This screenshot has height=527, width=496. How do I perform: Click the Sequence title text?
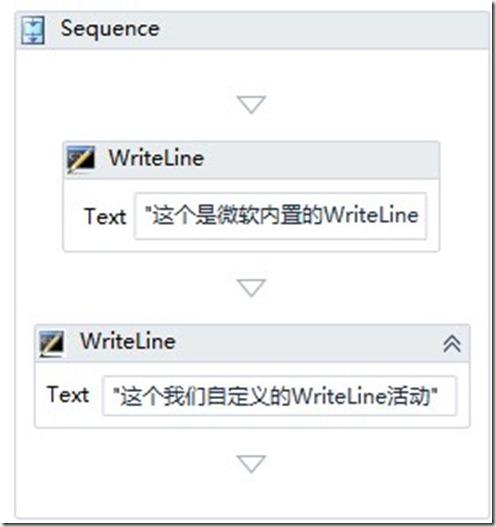(110, 29)
